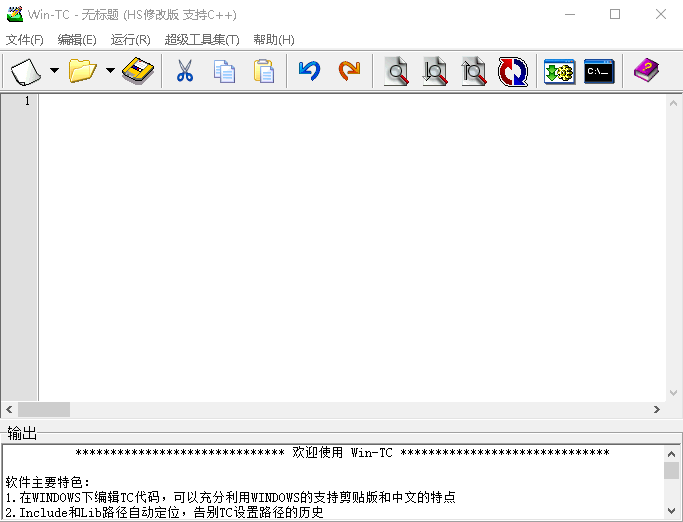Image resolution: width=683 pixels, height=522 pixels.
Task: Click editor vertical scrollbar down arrow
Action: pos(673,393)
